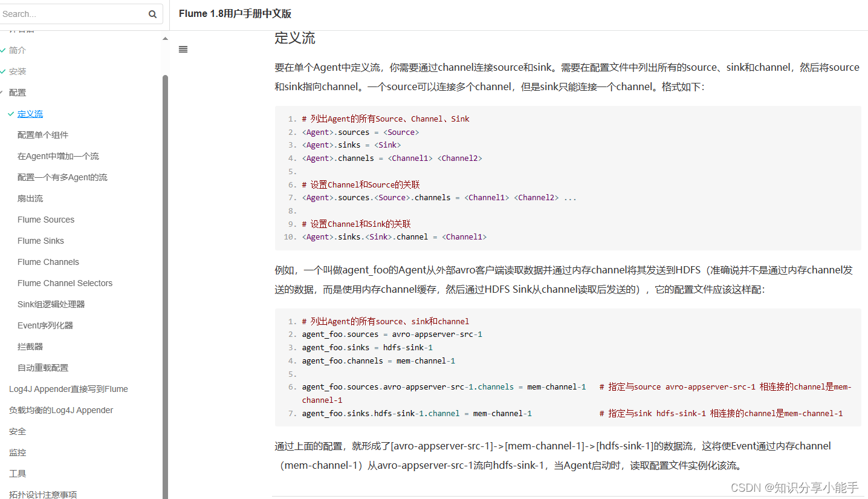Go to 扇出流 section
Image resolution: width=868 pixels, height=499 pixels.
coord(30,198)
